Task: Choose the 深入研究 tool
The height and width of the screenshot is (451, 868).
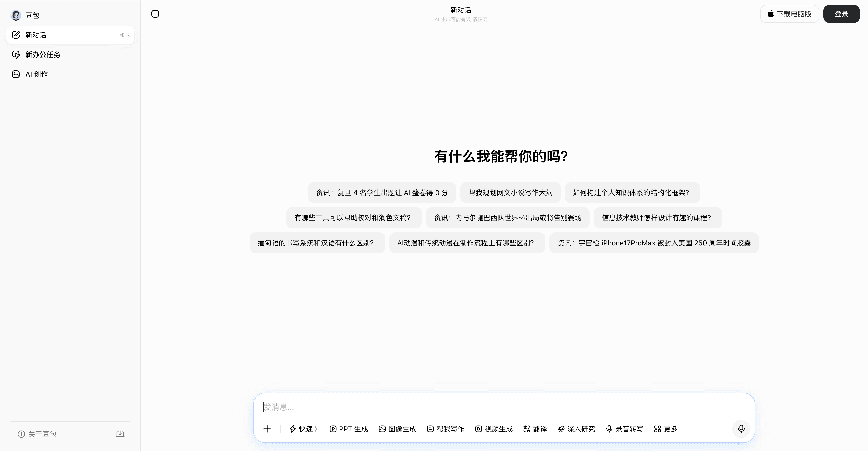Action: pos(576,429)
